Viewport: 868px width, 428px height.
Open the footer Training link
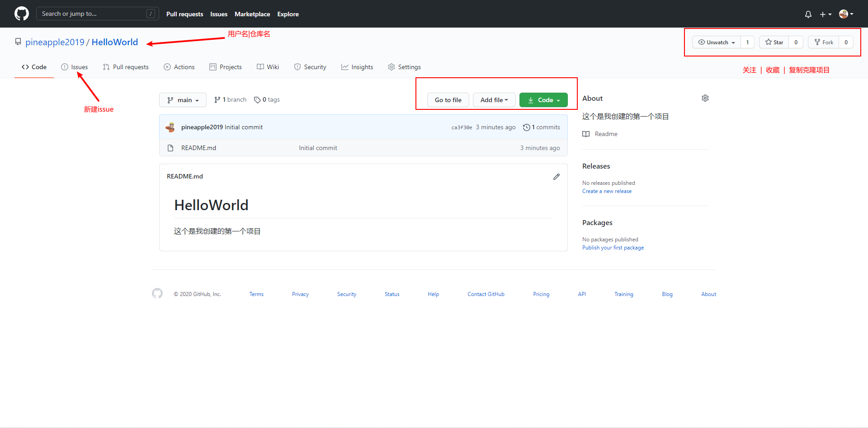pyautogui.click(x=624, y=294)
